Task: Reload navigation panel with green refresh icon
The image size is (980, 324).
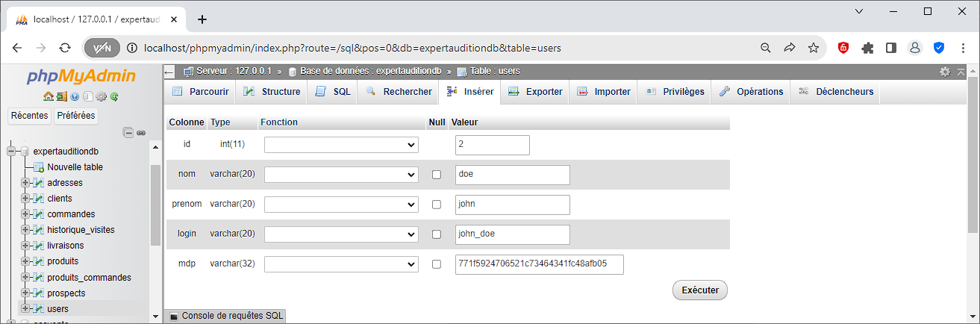Action: click(x=115, y=96)
